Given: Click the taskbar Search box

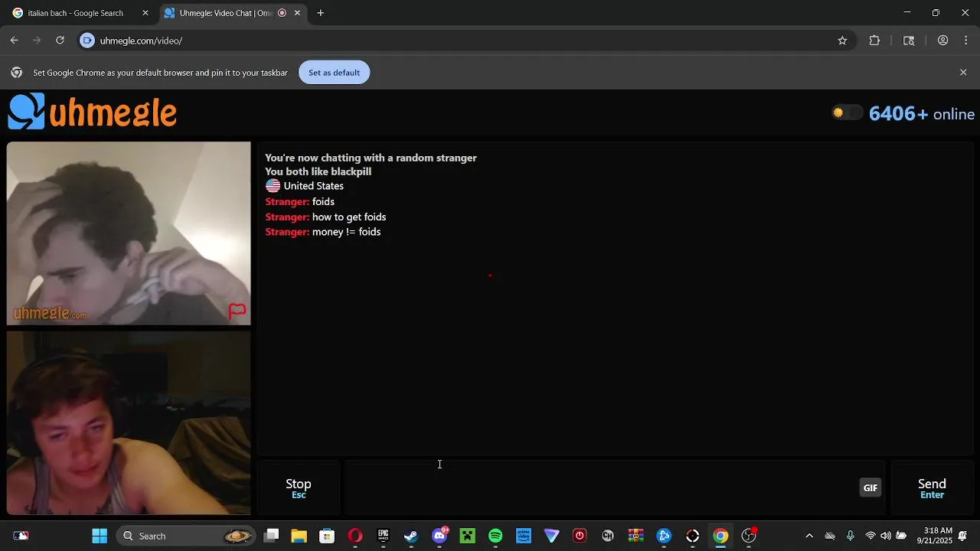Looking at the screenshot, I should 188,536.
